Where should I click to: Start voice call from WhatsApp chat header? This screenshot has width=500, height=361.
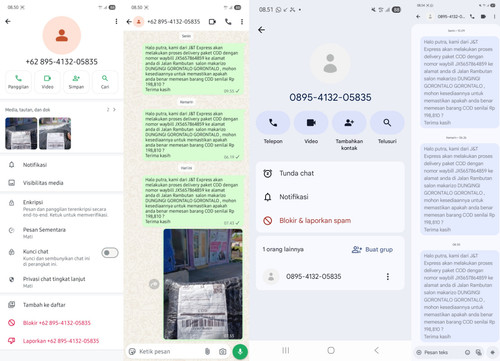pyautogui.click(x=228, y=22)
